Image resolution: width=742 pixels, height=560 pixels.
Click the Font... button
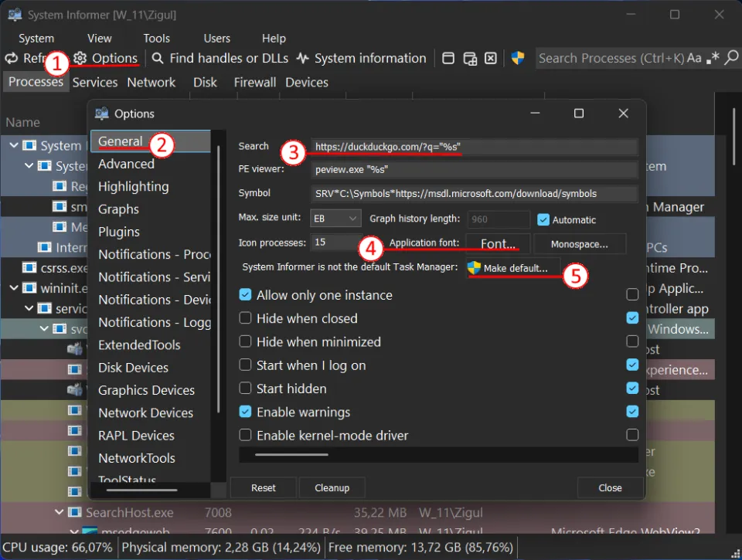tap(498, 243)
